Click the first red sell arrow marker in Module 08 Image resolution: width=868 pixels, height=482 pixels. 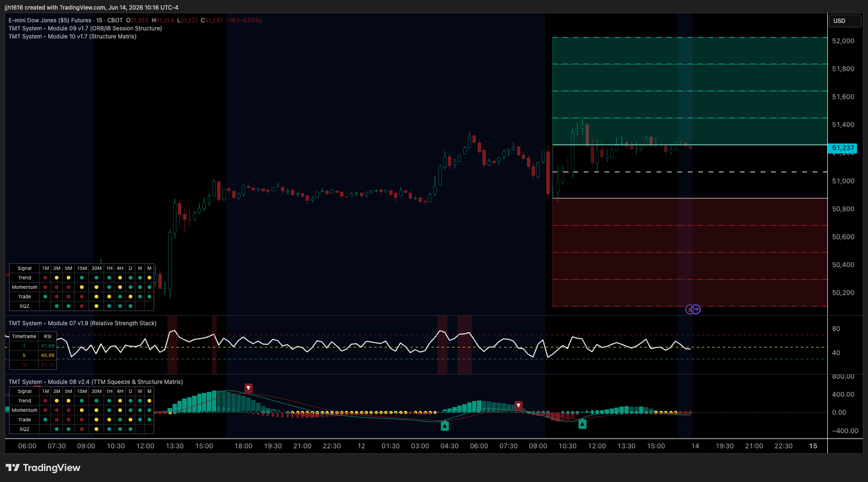[248, 388]
